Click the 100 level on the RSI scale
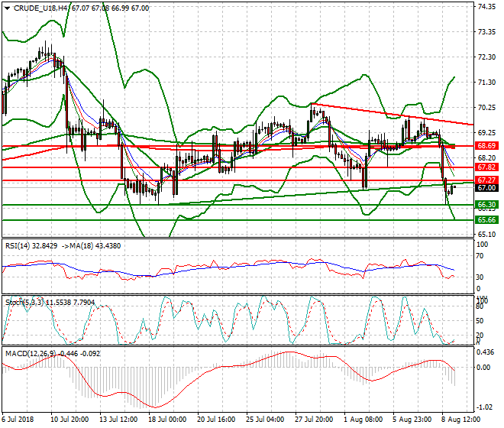 (482, 245)
